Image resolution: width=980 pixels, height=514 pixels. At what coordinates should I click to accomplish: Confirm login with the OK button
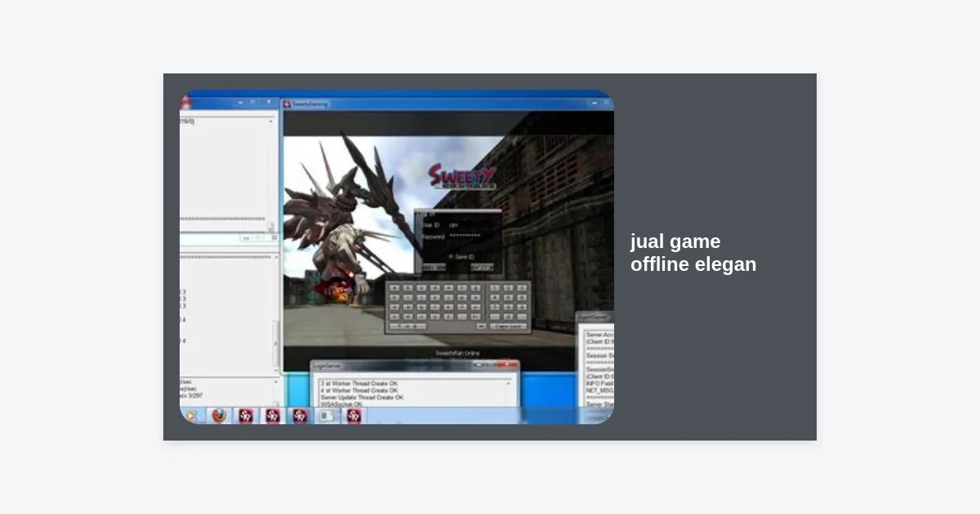pos(434,267)
